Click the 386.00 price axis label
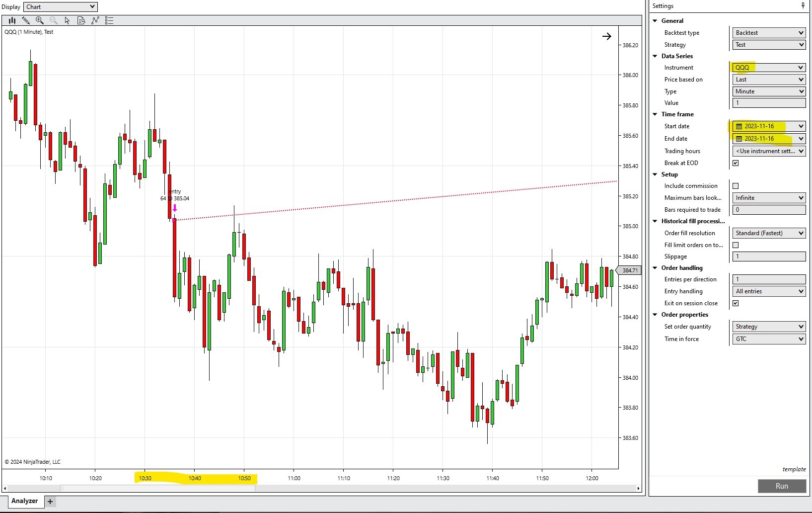This screenshot has width=812, height=513. (630, 75)
